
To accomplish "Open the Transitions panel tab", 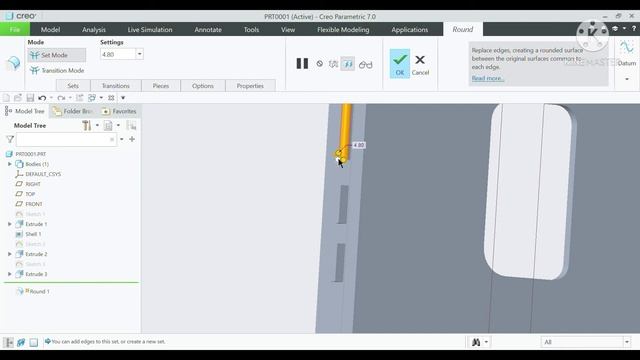I will pos(116,86).
